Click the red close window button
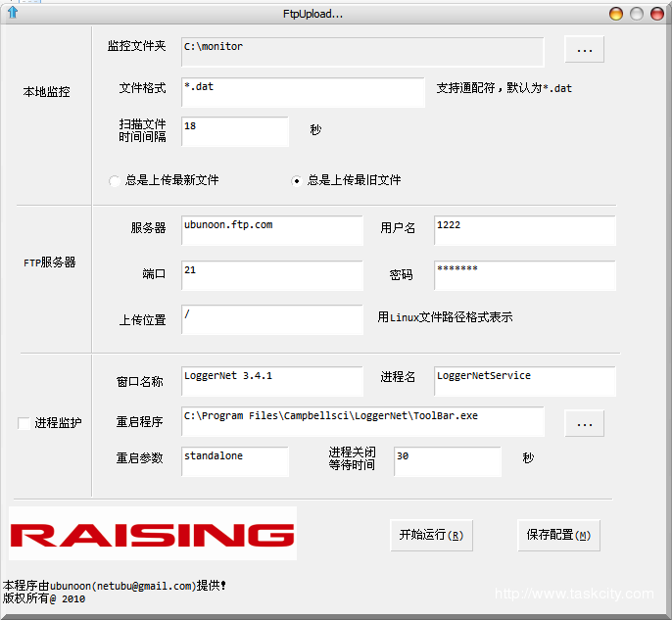The image size is (672, 620). click(x=616, y=14)
